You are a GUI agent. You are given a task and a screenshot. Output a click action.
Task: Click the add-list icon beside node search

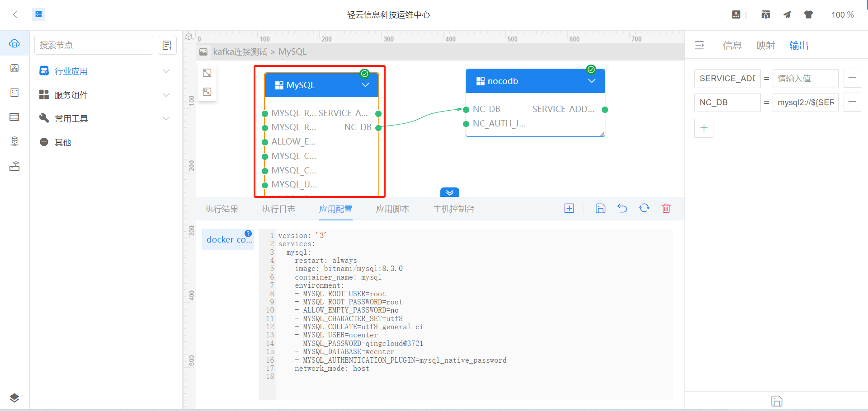tap(167, 45)
